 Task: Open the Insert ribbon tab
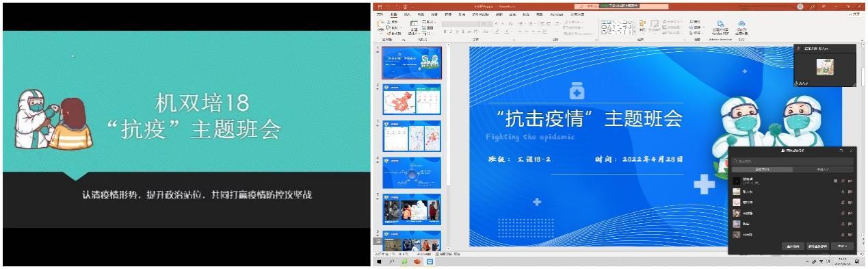tap(407, 14)
